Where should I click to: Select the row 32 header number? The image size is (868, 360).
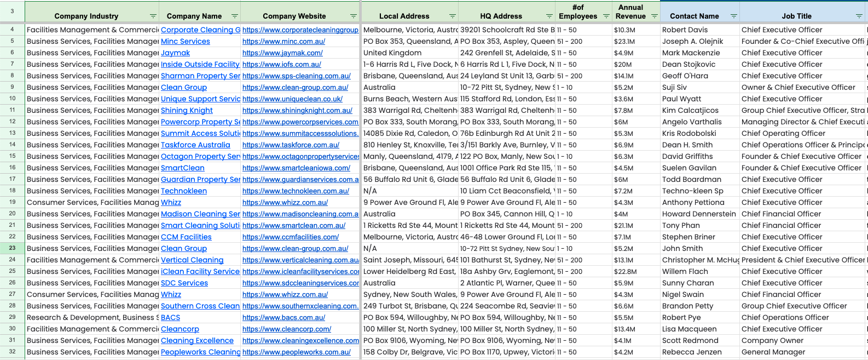click(12, 352)
